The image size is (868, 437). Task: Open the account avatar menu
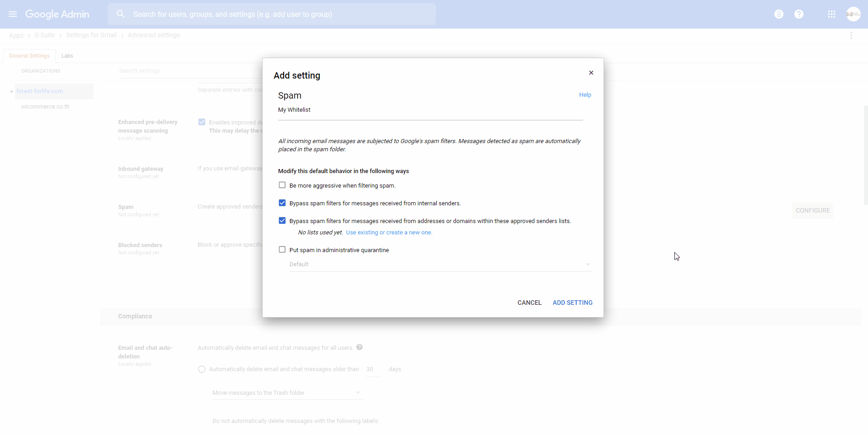[x=853, y=14]
